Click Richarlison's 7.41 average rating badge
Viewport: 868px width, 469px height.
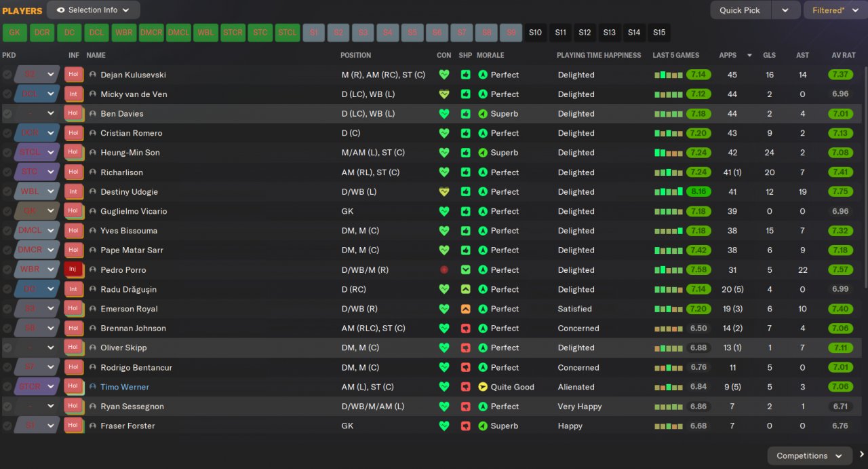[840, 172]
